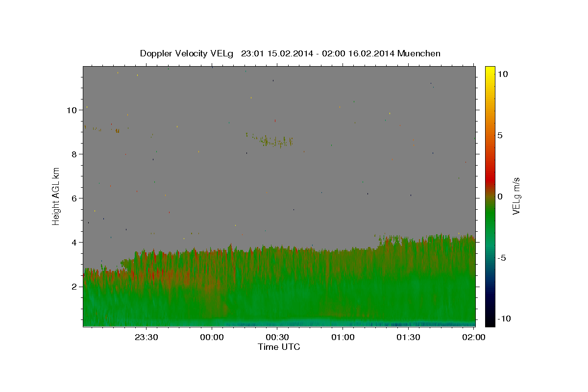This screenshot has height=392, width=588.
Task: Click the height tick label '10'
Action: (x=72, y=110)
